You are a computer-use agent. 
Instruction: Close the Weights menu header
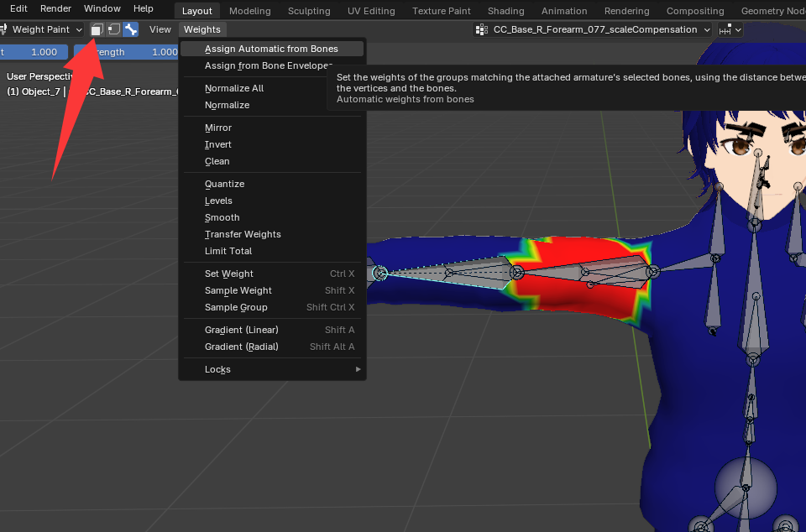point(202,29)
